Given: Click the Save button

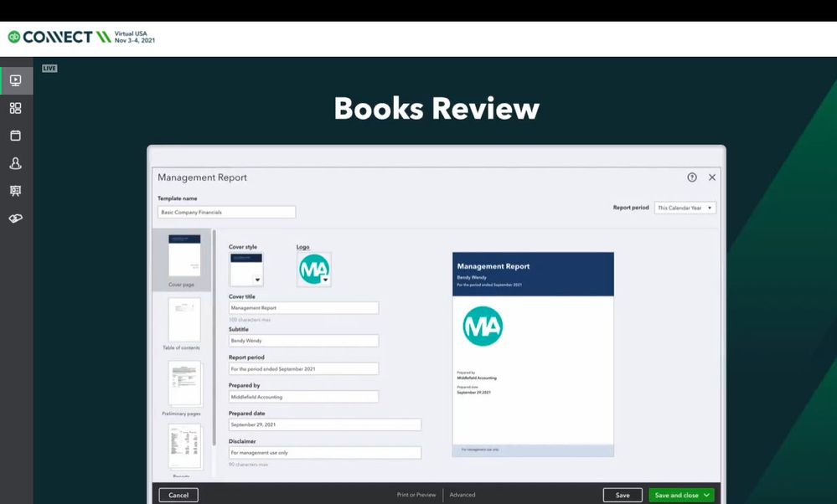Looking at the screenshot, I should pyautogui.click(x=623, y=495).
